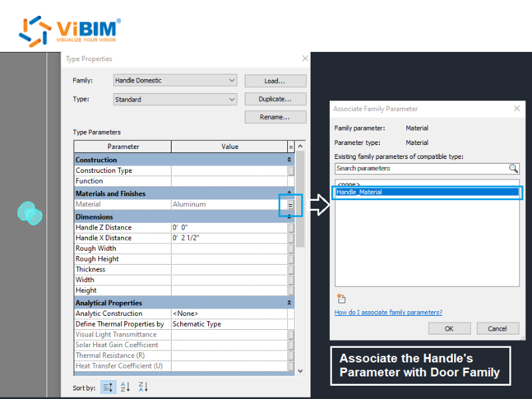Click the Parameter column header

[123, 146]
